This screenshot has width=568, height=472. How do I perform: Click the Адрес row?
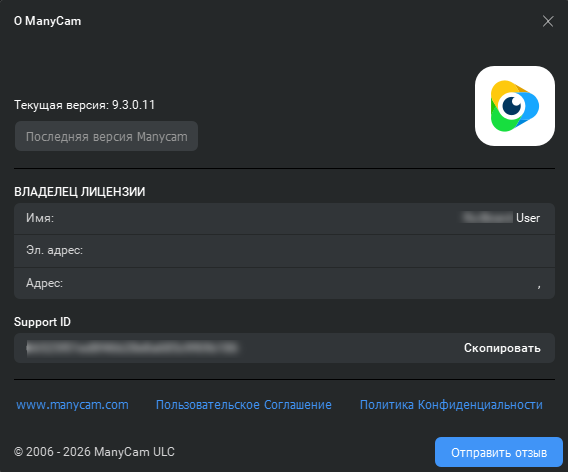click(284, 283)
